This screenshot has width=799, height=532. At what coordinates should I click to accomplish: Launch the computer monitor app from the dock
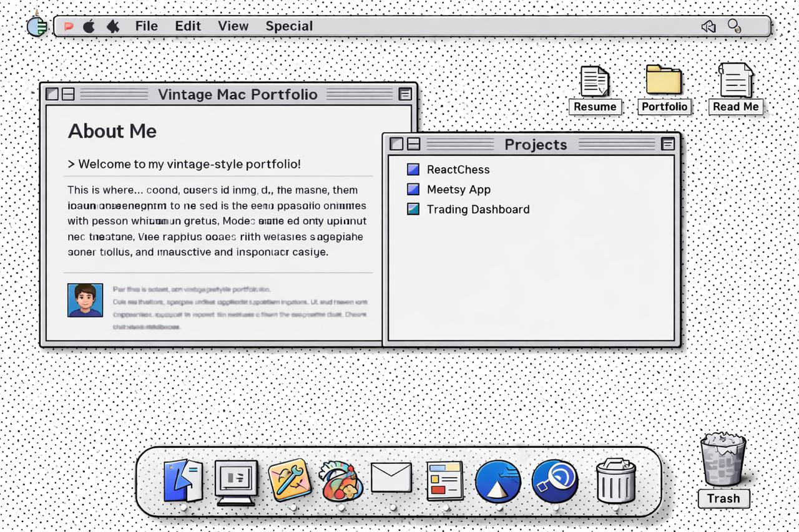click(236, 481)
